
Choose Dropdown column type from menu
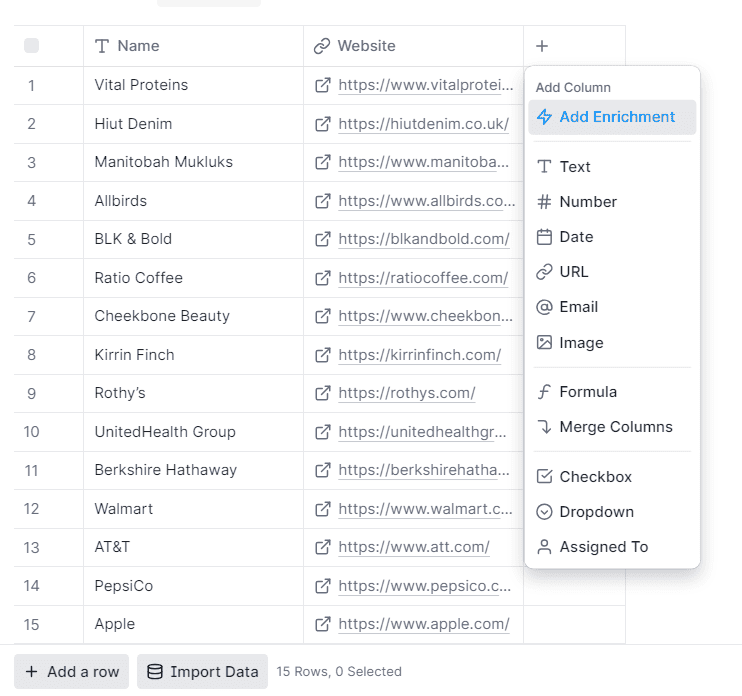click(596, 512)
